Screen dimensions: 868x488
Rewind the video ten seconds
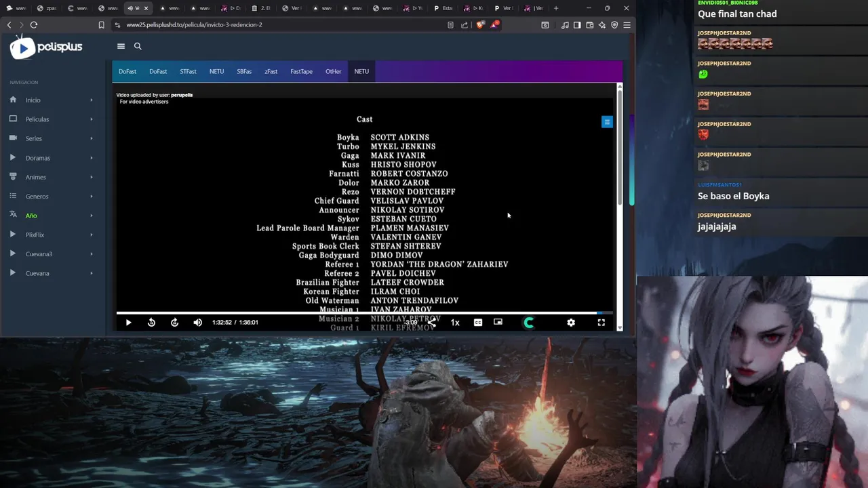click(151, 323)
